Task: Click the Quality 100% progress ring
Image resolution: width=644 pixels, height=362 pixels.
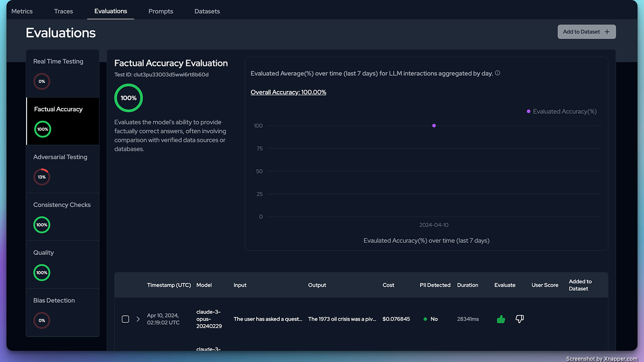Action: coord(42,272)
